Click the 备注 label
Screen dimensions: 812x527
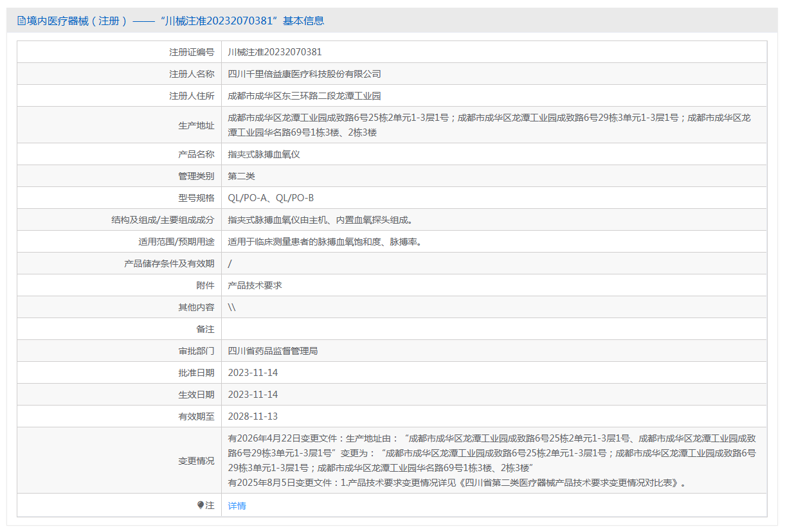(x=205, y=329)
